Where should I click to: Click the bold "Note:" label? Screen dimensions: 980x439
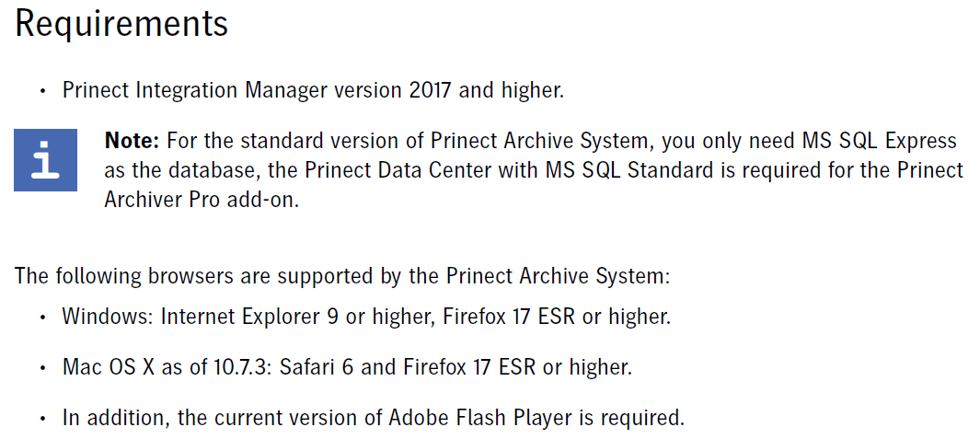[x=133, y=141]
